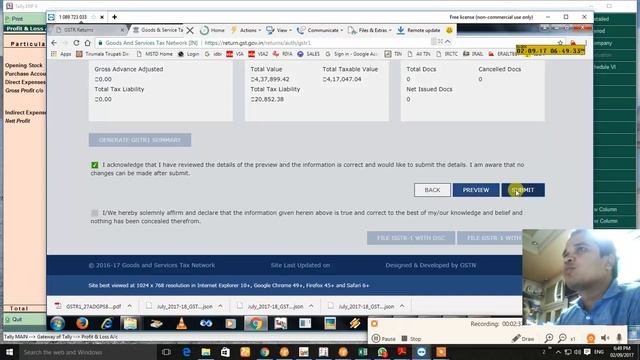
Task: Close the TeamViewer session with X icon
Action: (x=190, y=30)
